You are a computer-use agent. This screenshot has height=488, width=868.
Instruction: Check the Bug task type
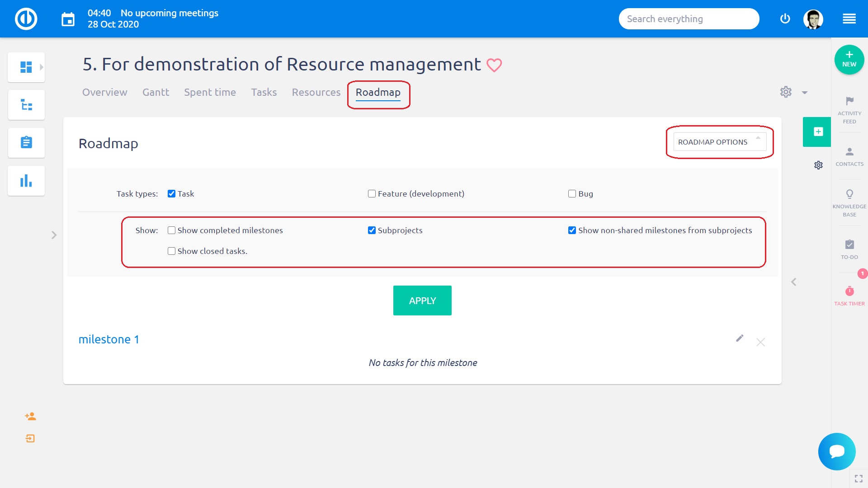pyautogui.click(x=572, y=194)
